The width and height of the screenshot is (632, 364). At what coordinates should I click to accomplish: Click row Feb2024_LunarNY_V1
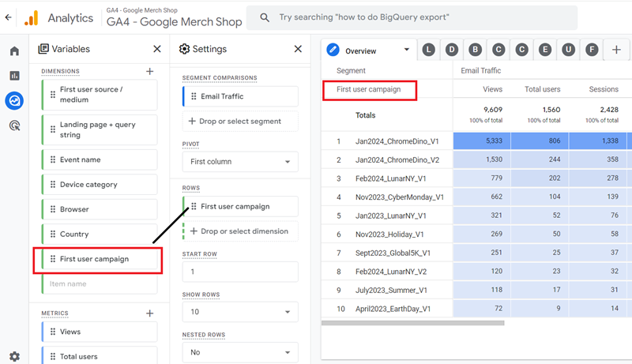tap(390, 178)
